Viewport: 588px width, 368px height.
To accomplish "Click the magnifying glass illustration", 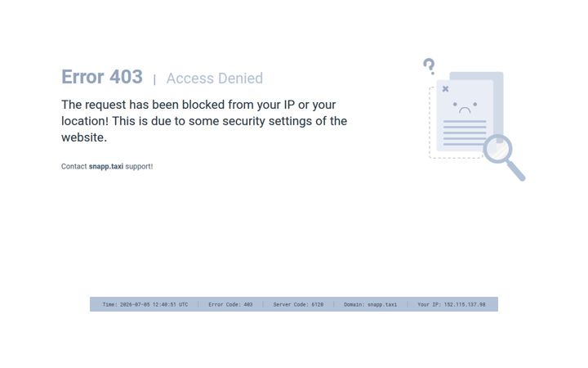I will click(504, 157).
